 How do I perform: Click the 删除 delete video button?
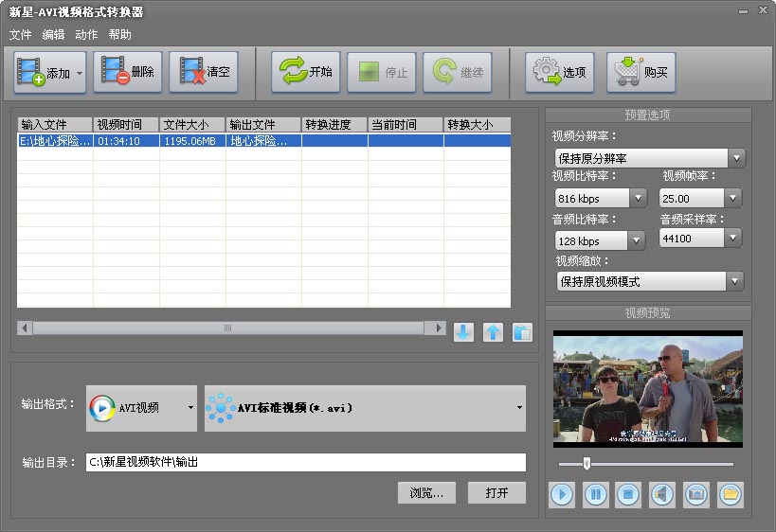click(128, 72)
